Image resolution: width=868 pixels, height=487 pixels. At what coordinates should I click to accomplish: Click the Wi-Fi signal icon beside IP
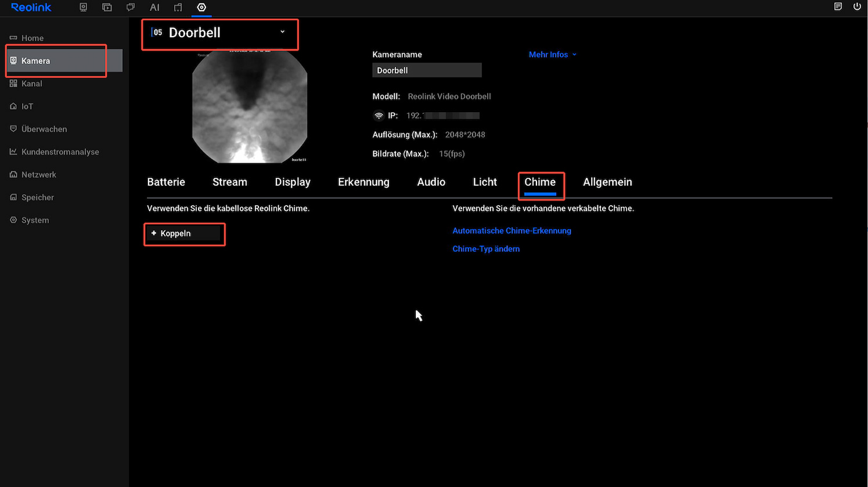click(379, 116)
